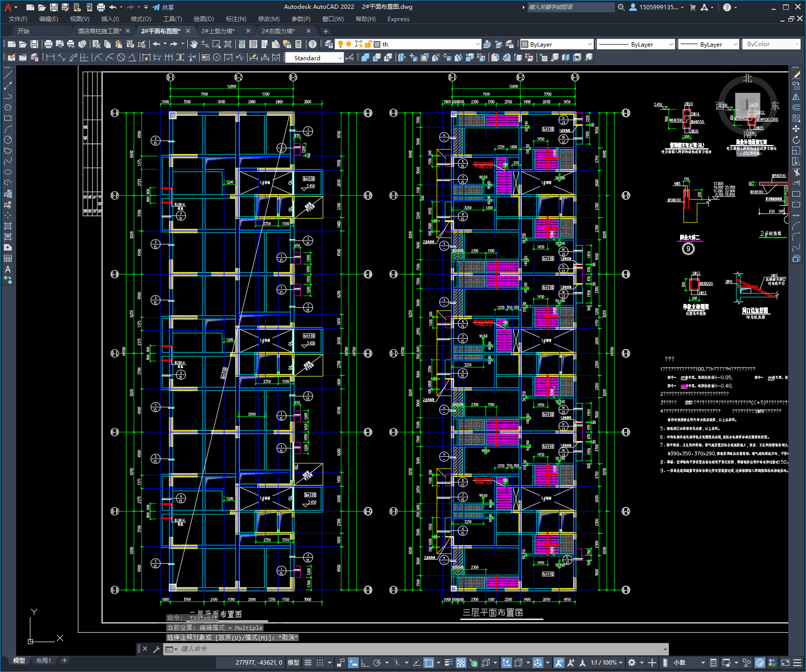Viewport: 806px width, 672px height.
Task: Open the Layer Properties Manager icon
Action: 329,44
